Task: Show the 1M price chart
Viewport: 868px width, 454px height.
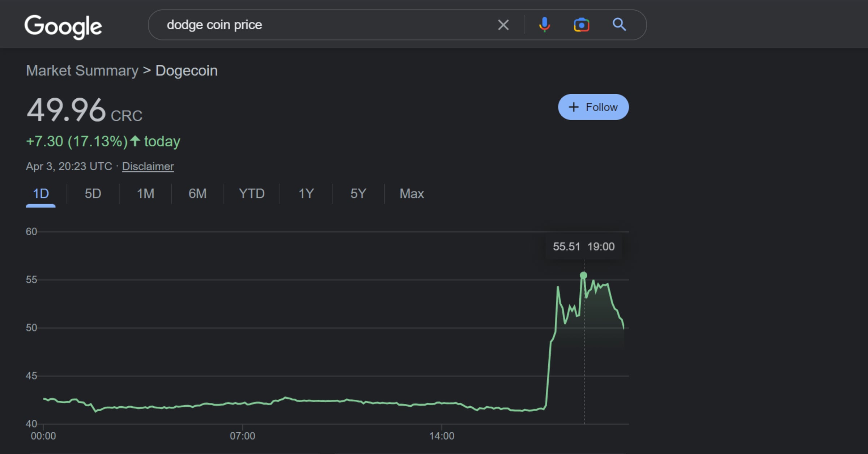Action: click(145, 194)
